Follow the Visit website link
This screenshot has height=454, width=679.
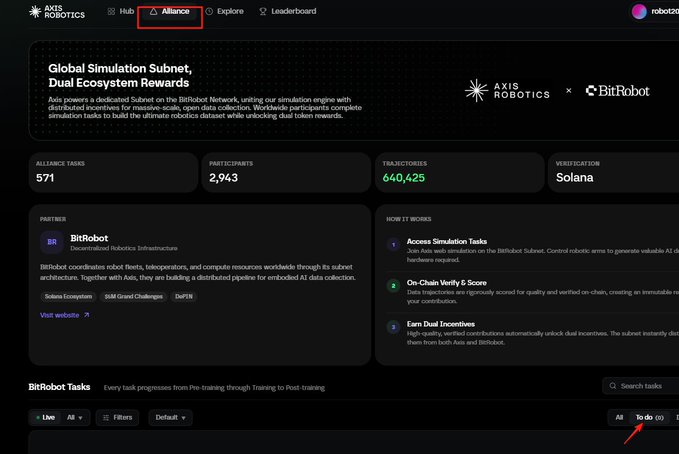click(x=65, y=315)
